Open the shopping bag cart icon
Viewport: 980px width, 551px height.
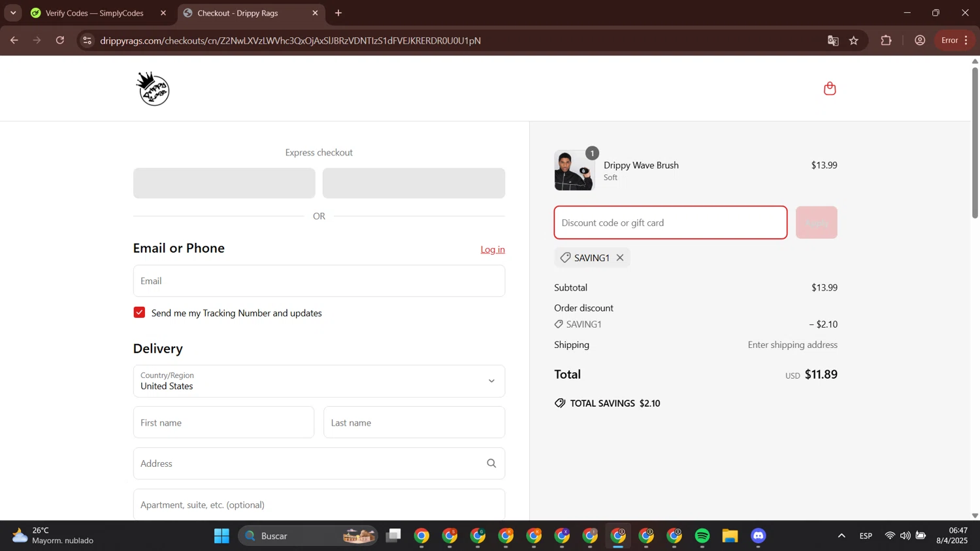830,89
